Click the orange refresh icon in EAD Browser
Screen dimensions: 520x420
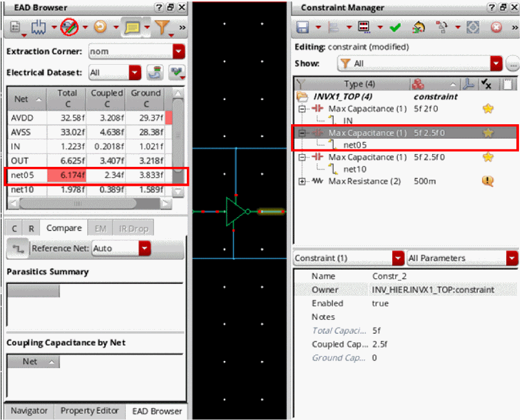pos(100,27)
